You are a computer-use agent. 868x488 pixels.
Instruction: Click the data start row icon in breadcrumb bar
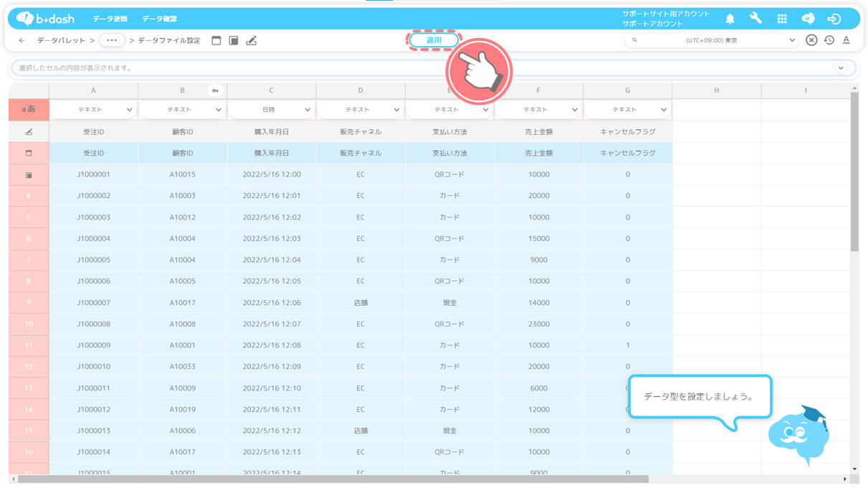tap(233, 41)
